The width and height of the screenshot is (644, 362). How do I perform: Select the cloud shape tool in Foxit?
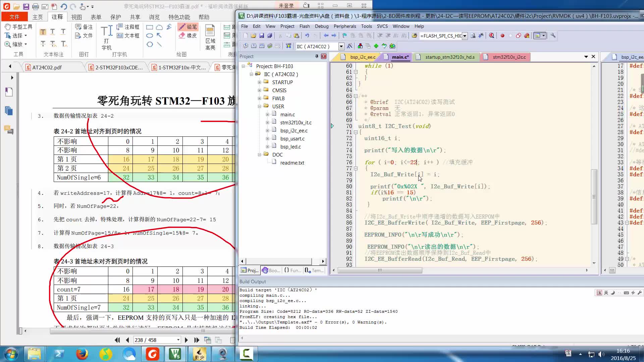(x=159, y=27)
